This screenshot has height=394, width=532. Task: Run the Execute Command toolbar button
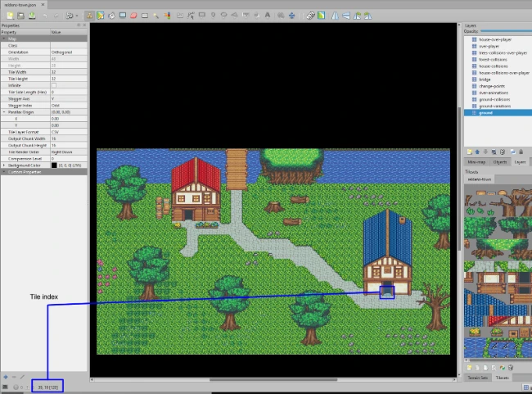point(70,16)
